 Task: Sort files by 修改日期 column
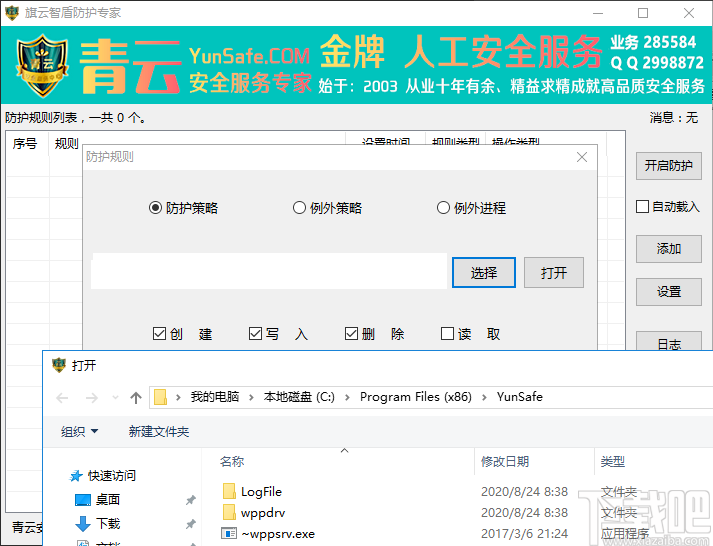[x=505, y=462]
